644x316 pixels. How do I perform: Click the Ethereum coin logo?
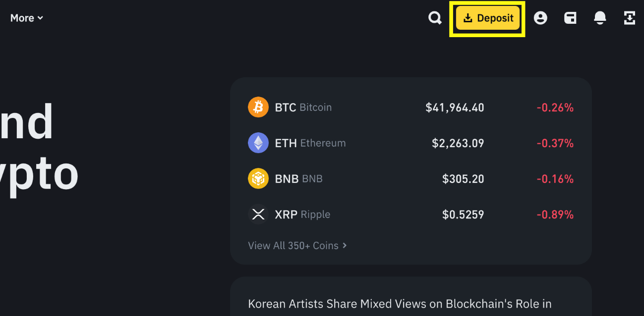tap(258, 143)
